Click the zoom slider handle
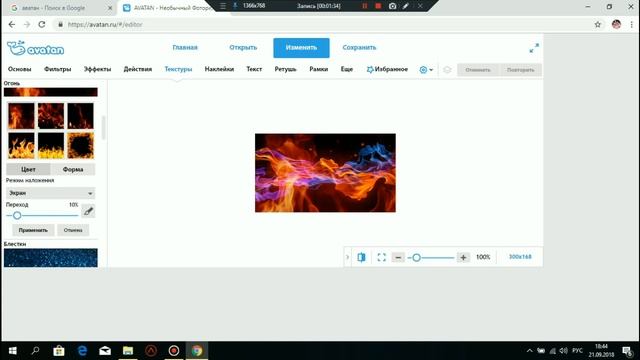 416,258
